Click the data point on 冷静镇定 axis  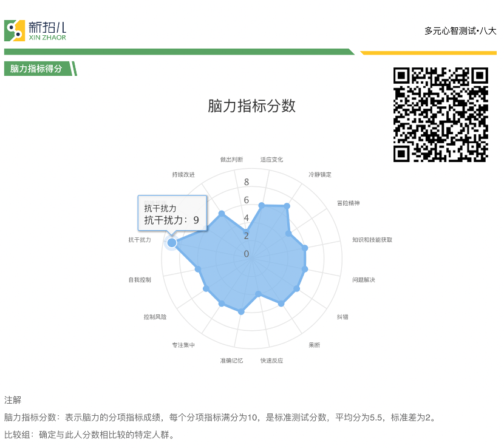coord(287,206)
